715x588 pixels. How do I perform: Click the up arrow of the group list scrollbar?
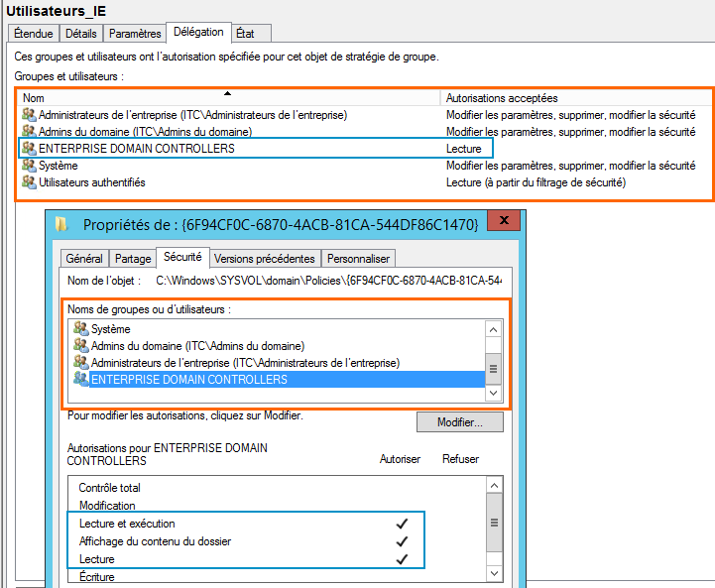click(x=494, y=329)
